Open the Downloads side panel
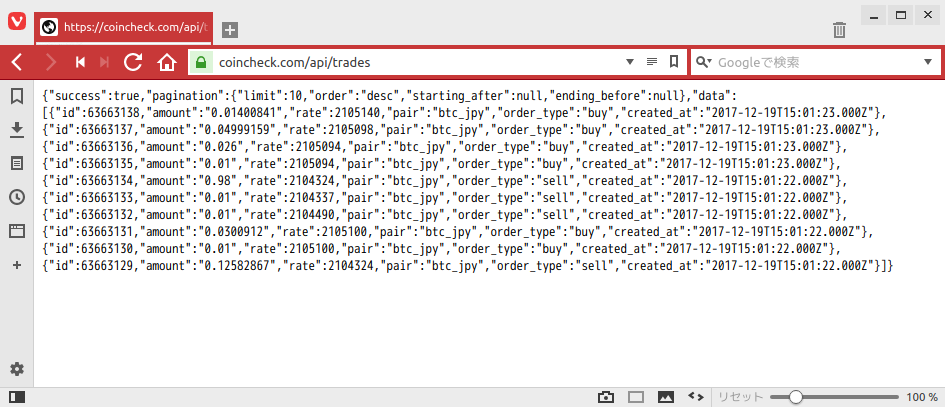The width and height of the screenshot is (945, 407). (17, 129)
